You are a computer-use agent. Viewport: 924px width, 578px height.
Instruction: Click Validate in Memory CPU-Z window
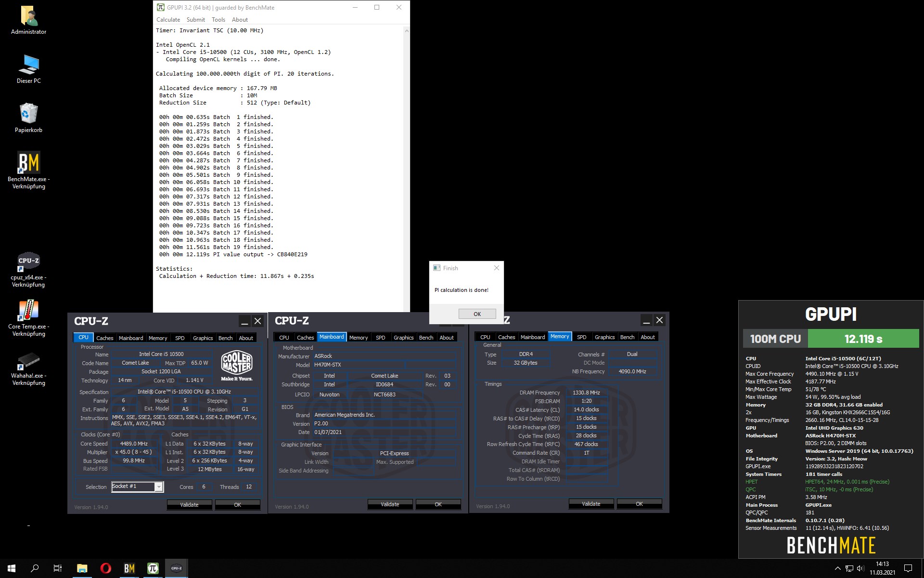coord(591,504)
